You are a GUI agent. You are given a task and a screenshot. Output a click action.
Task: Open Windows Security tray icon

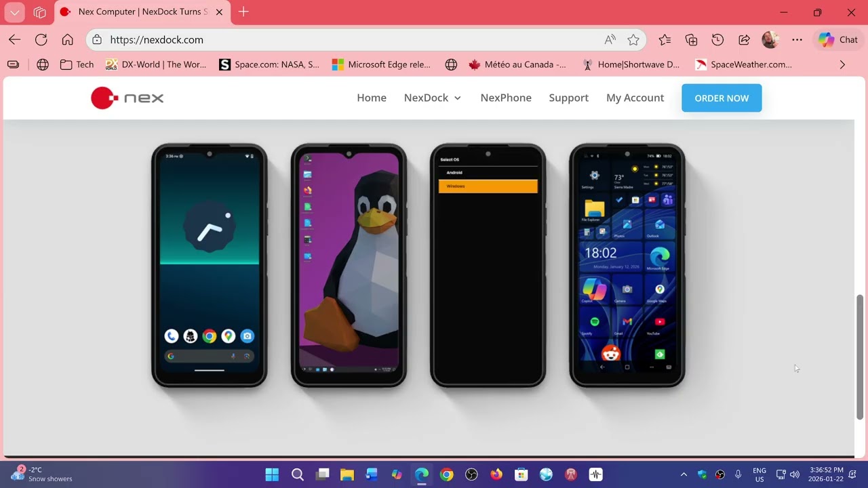point(702,474)
